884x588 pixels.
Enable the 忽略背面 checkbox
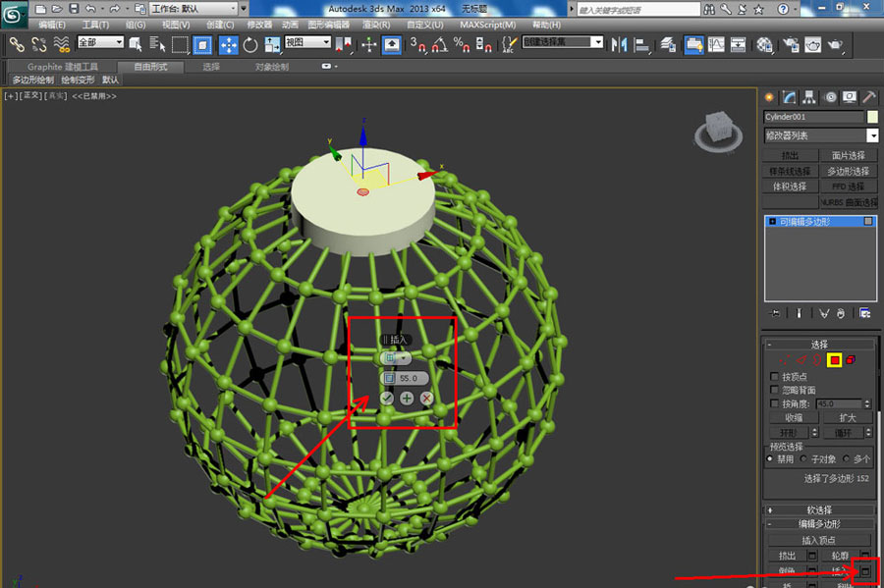tap(774, 390)
